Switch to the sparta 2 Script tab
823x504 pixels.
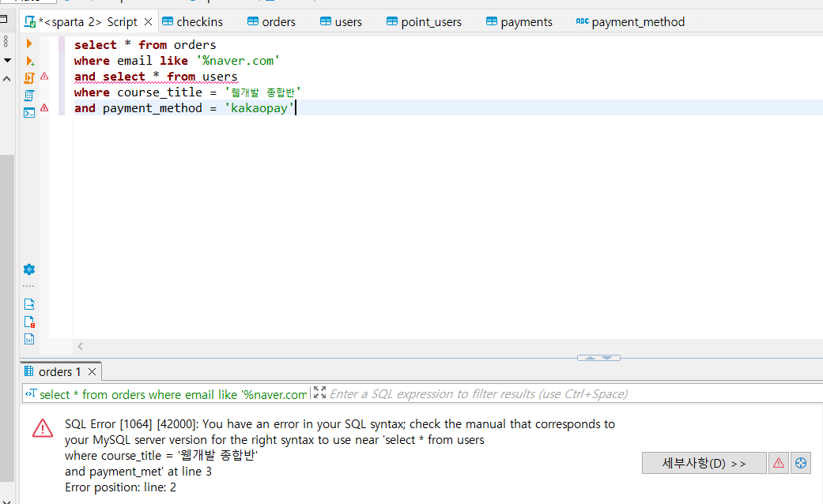pos(88,22)
